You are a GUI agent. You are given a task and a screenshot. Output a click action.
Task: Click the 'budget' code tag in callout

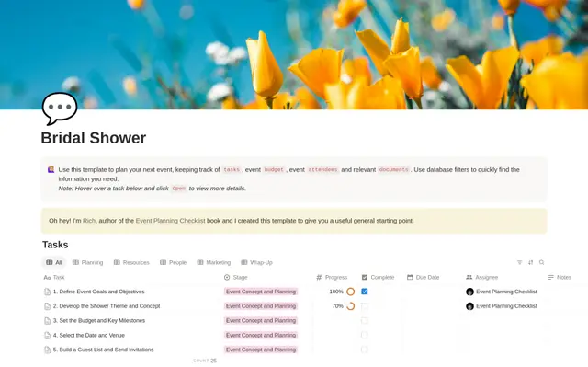coord(274,169)
